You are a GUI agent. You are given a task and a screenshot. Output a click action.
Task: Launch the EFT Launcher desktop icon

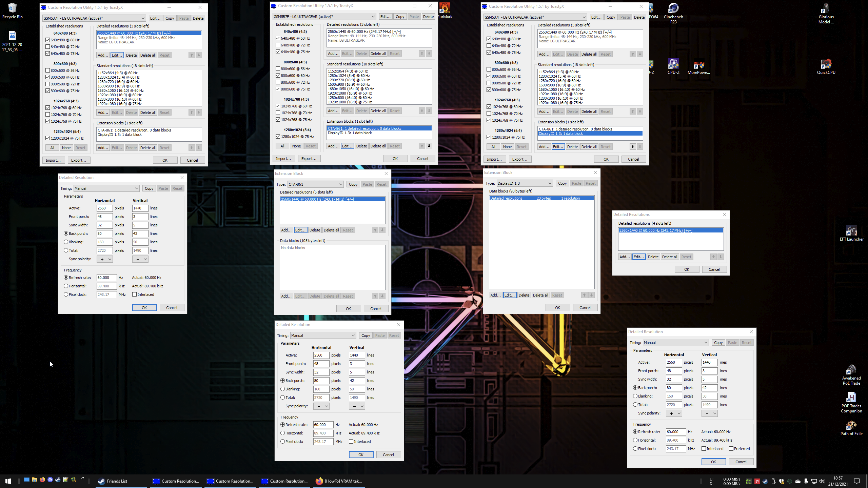pos(851,233)
